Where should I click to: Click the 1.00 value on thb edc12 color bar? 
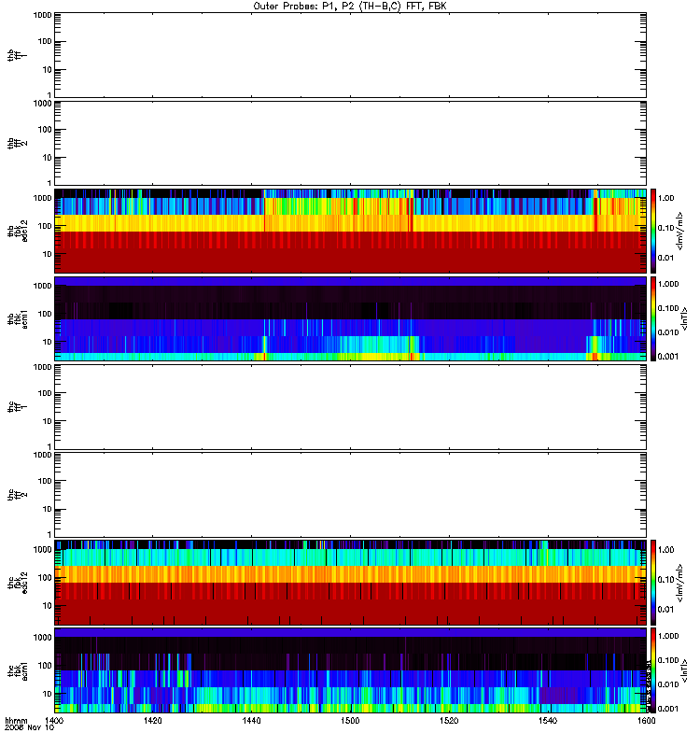(x=666, y=198)
